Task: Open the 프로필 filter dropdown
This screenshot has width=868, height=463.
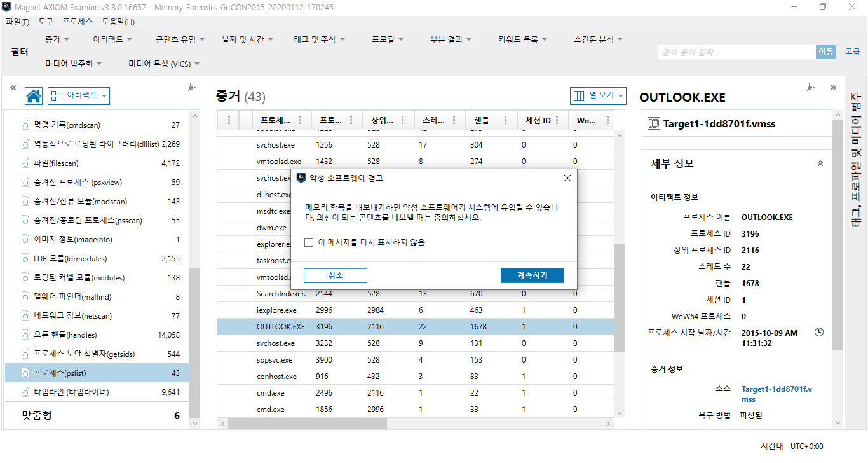Action: (388, 39)
